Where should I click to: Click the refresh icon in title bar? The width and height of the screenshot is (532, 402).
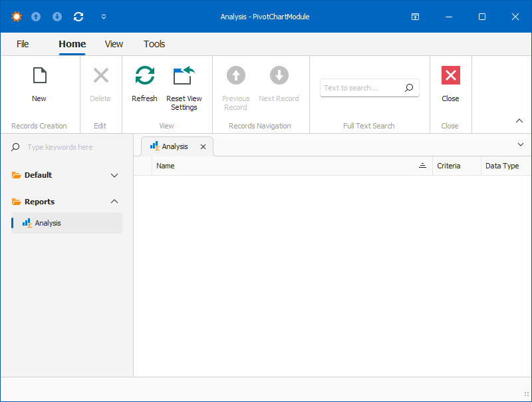[78, 17]
